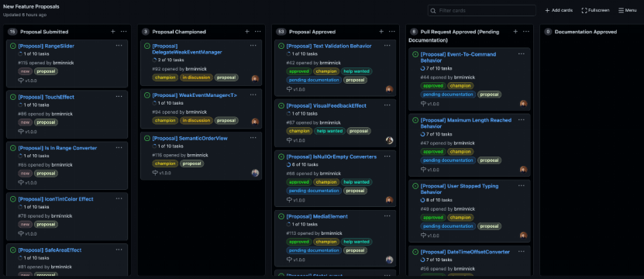Open the SafeAreaEffect proposal link
Viewport: 644px width, 279px height.
pos(50,250)
